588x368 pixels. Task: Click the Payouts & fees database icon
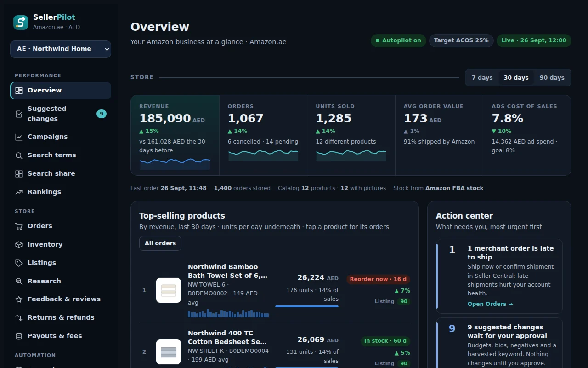[19, 336]
